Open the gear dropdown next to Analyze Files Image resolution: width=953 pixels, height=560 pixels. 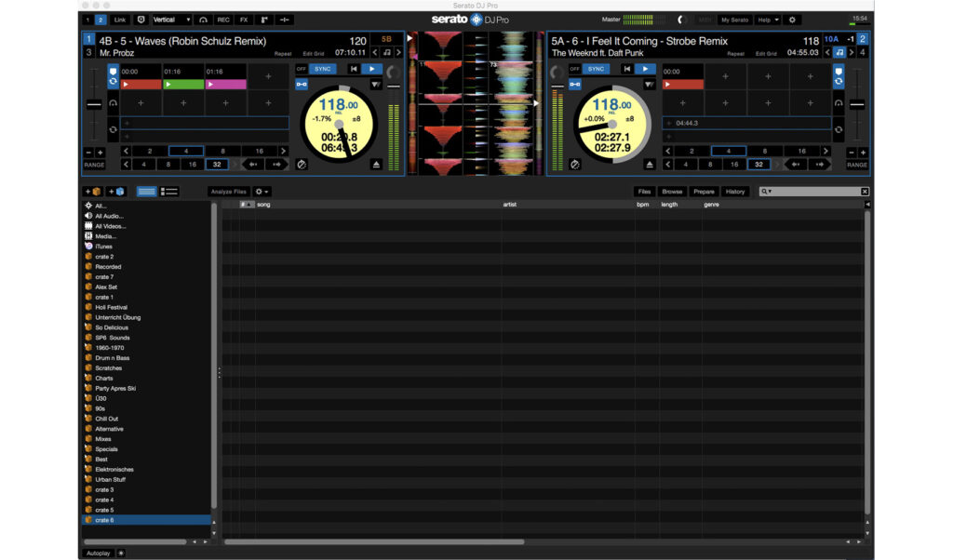point(262,192)
